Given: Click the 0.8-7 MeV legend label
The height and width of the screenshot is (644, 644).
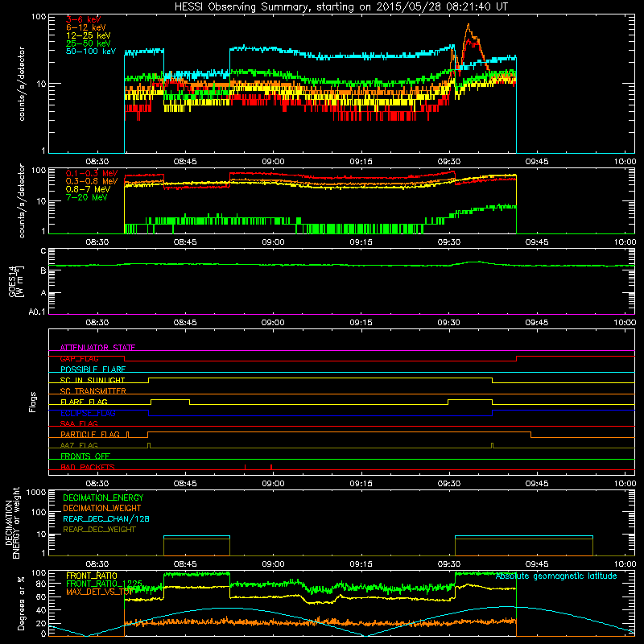Looking at the screenshot, I should pyautogui.click(x=88, y=189).
